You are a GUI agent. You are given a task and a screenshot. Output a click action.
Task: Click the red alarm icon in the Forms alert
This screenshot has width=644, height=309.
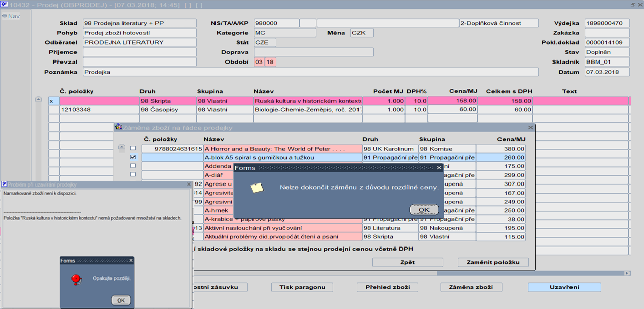pyautogui.click(x=77, y=278)
